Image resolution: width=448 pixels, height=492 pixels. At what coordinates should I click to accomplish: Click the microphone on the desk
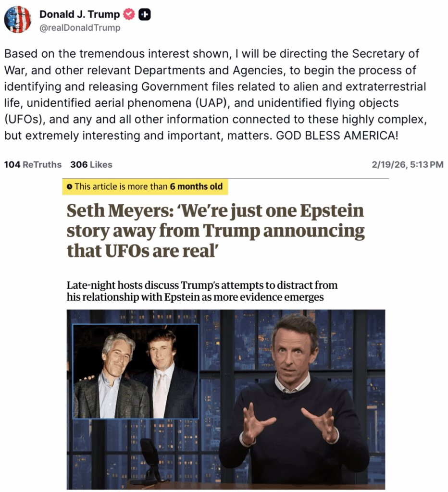click(x=150, y=460)
